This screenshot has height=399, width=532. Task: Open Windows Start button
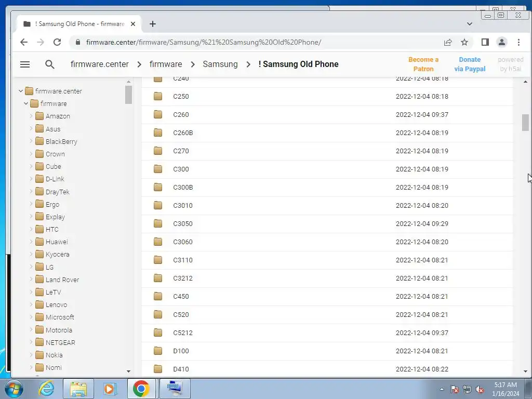pos(14,389)
